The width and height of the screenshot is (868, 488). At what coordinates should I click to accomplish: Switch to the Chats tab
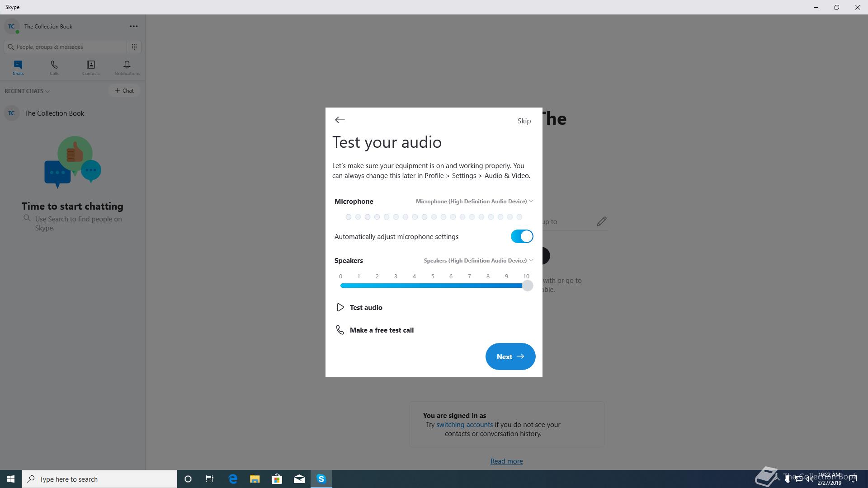click(x=18, y=67)
